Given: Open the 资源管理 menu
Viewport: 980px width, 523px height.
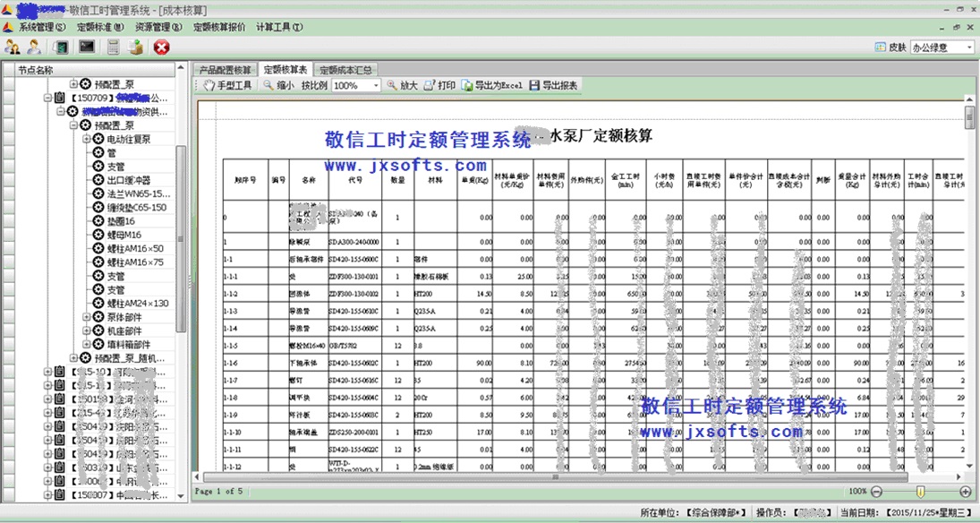Looking at the screenshot, I should [158, 28].
